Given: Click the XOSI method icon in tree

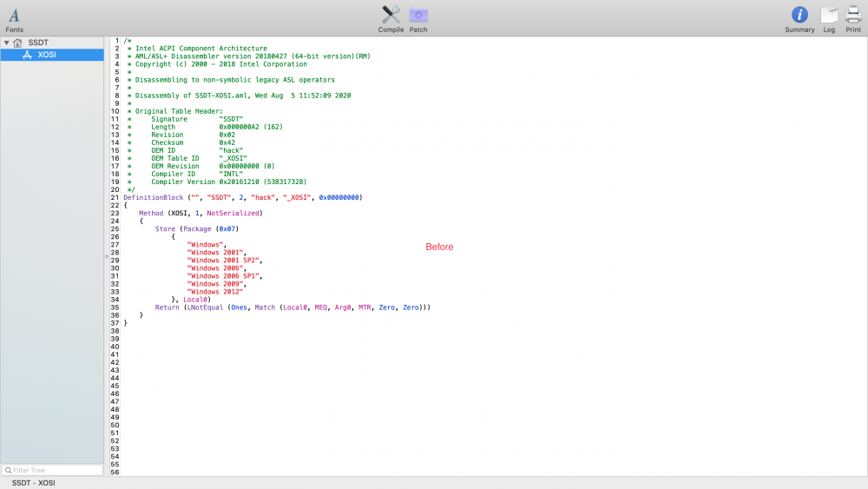Looking at the screenshot, I should (27, 55).
